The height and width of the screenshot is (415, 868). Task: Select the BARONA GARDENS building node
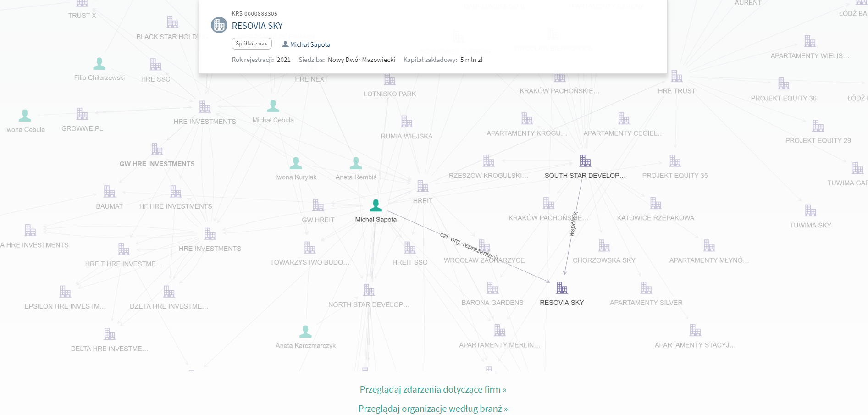pos(492,288)
